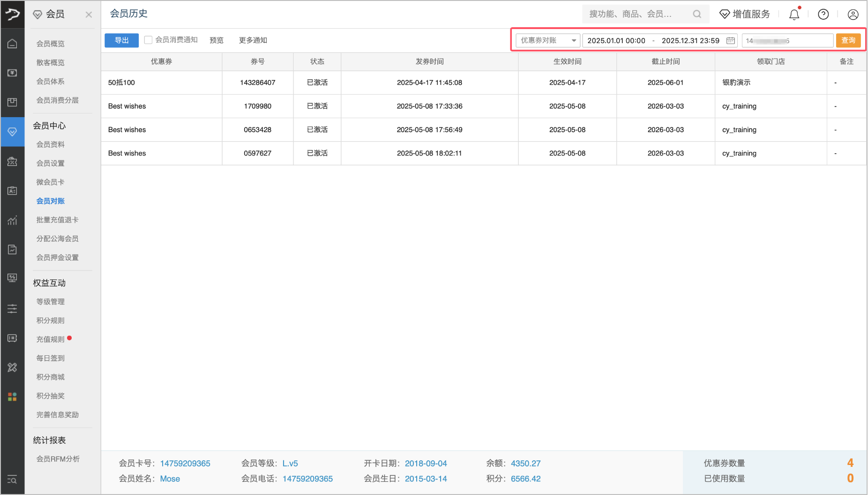Close the 会员 side panel

tap(89, 15)
